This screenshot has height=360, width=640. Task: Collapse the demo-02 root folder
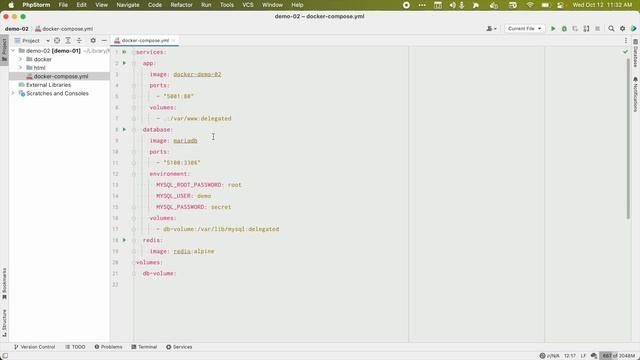tap(13, 51)
